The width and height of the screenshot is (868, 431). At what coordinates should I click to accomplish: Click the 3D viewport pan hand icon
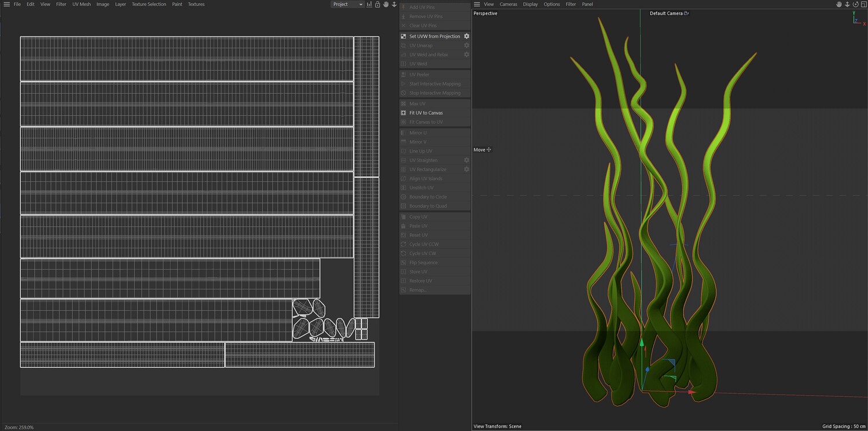pyautogui.click(x=839, y=4)
